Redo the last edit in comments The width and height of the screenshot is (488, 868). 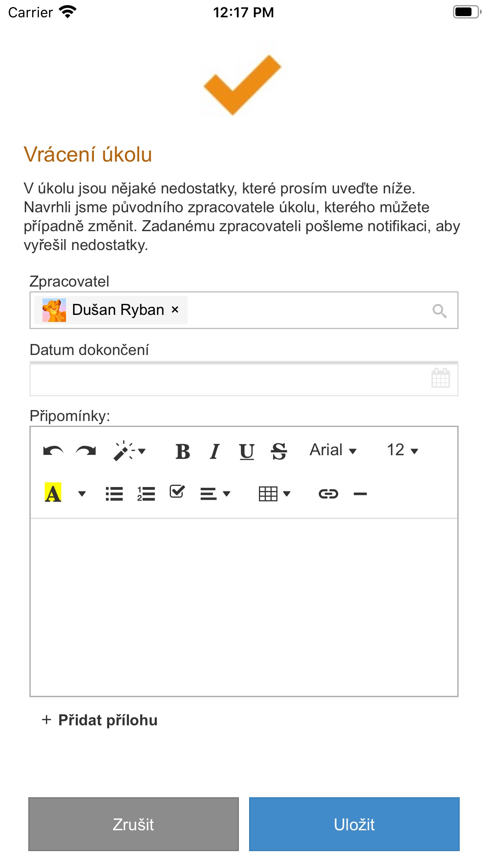[x=86, y=451]
